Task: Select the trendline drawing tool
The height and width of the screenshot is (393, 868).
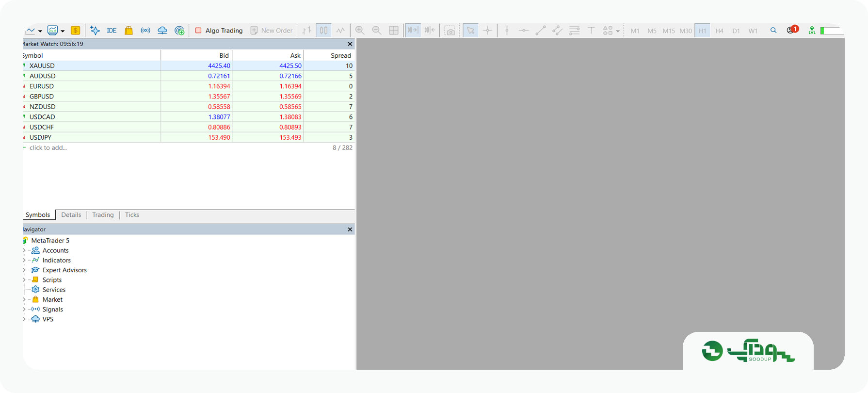Action: point(541,31)
